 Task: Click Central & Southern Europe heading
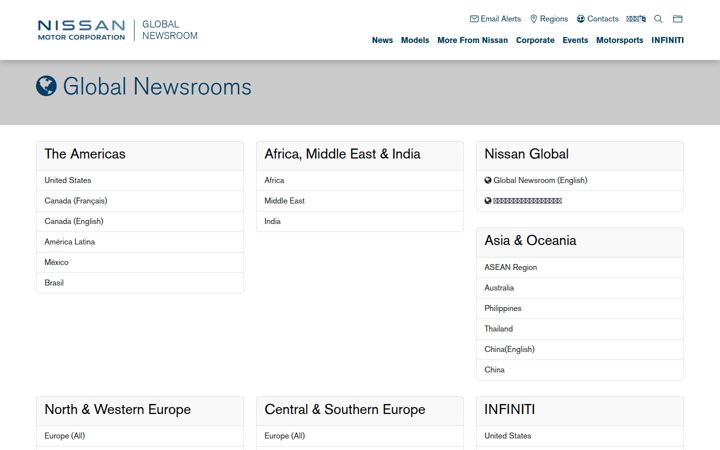[x=345, y=410]
